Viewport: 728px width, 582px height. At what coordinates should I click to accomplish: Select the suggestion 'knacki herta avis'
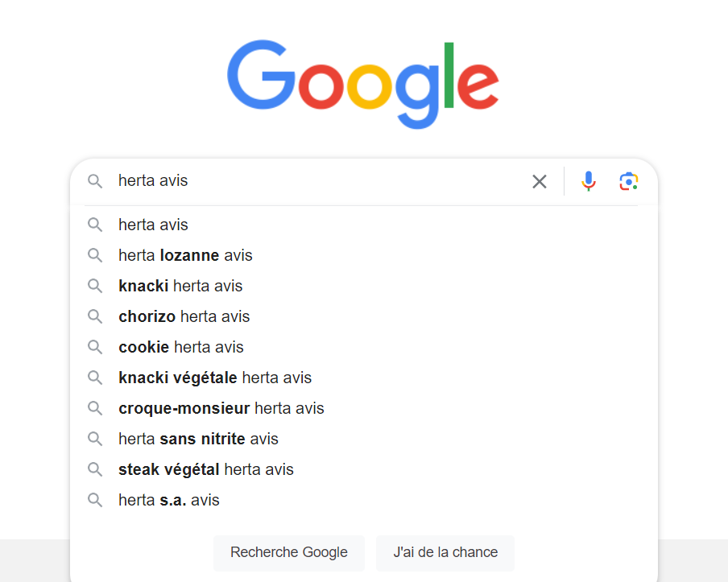180,286
